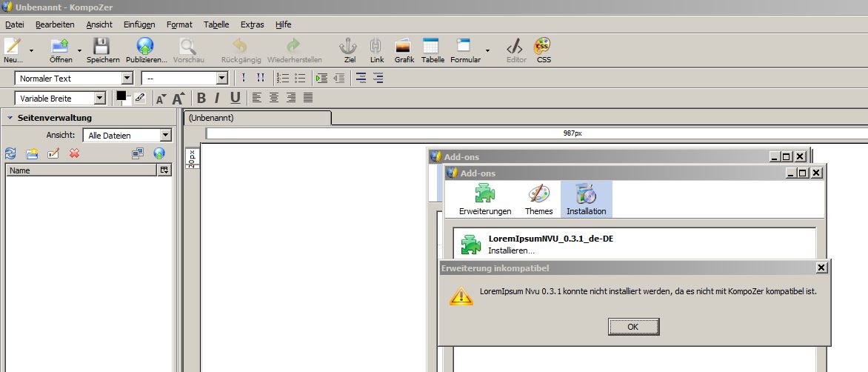Insert image with Grafik icon
868x372 pixels.
tap(403, 45)
